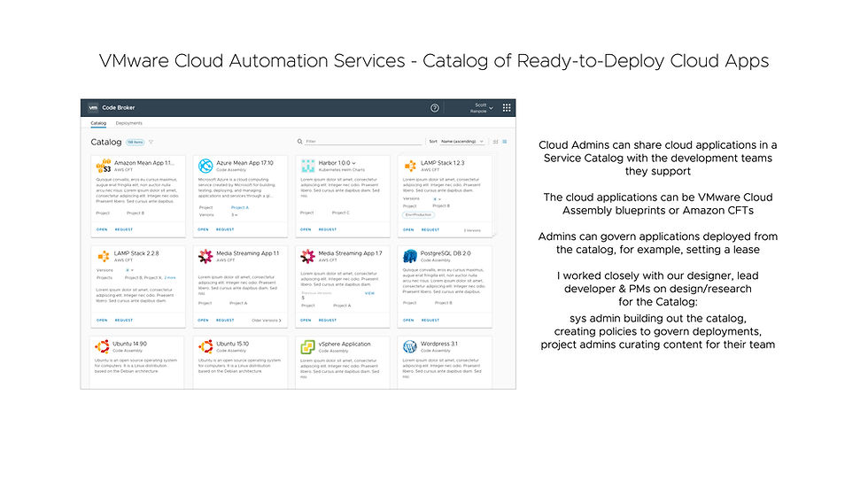
Task: Click the Amazon Mean App 1.1 title
Action: point(144,163)
